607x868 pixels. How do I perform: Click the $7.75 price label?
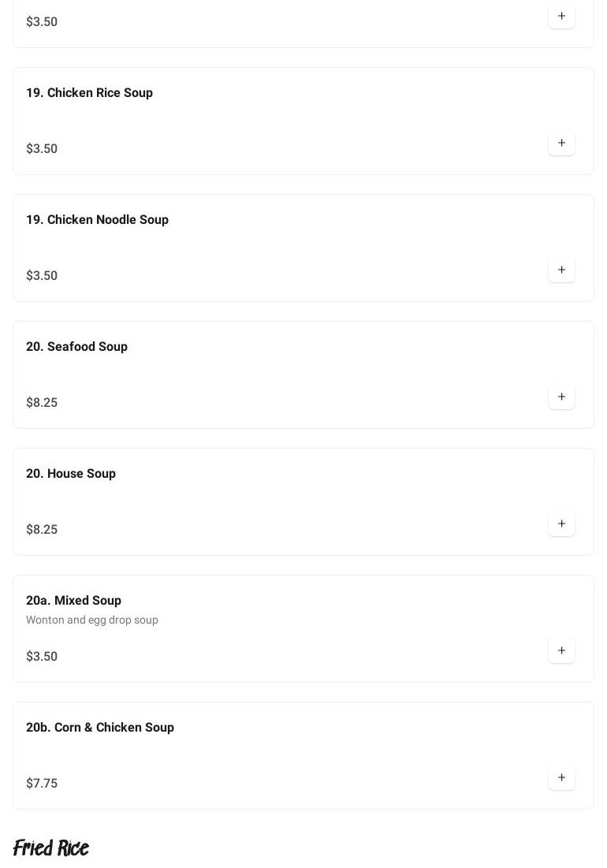tap(42, 784)
